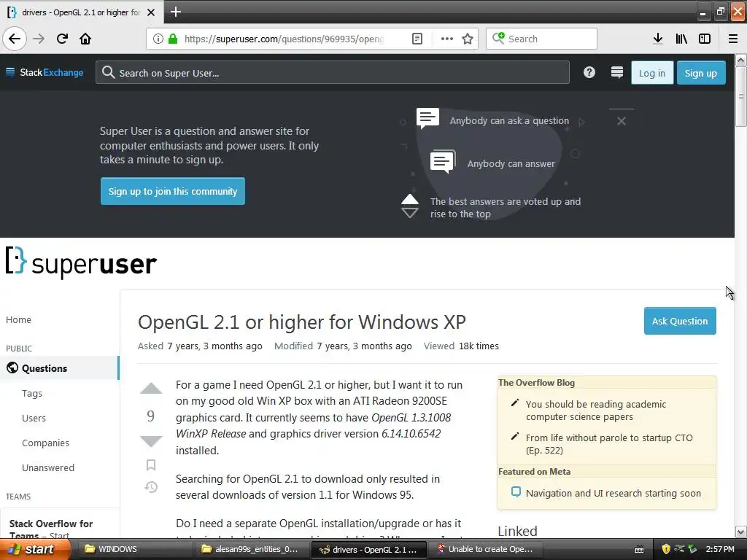The image size is (747, 560).
Task: Open the Stack Exchange inbox icon
Action: click(x=617, y=72)
